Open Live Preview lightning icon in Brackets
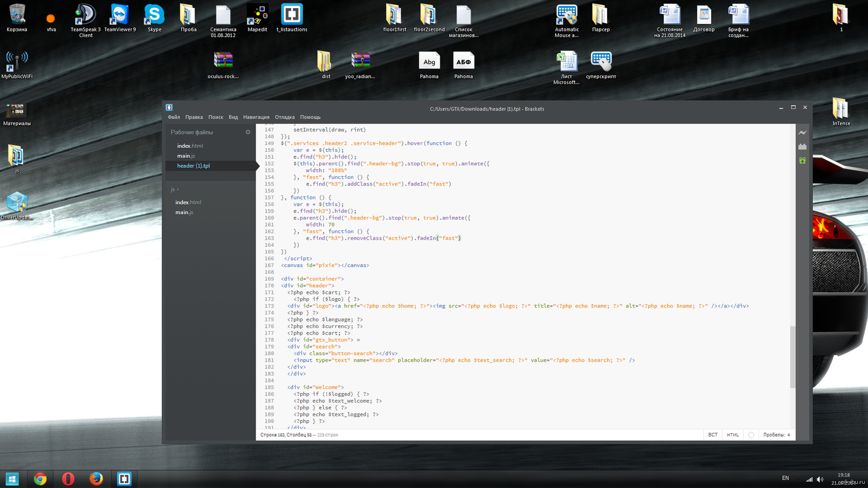The image size is (868, 488). [x=802, y=132]
